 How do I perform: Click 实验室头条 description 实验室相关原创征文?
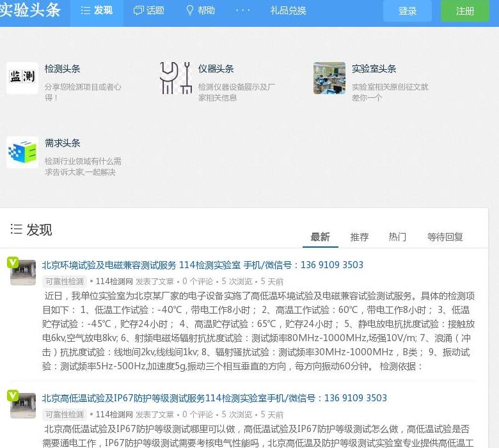(x=390, y=92)
